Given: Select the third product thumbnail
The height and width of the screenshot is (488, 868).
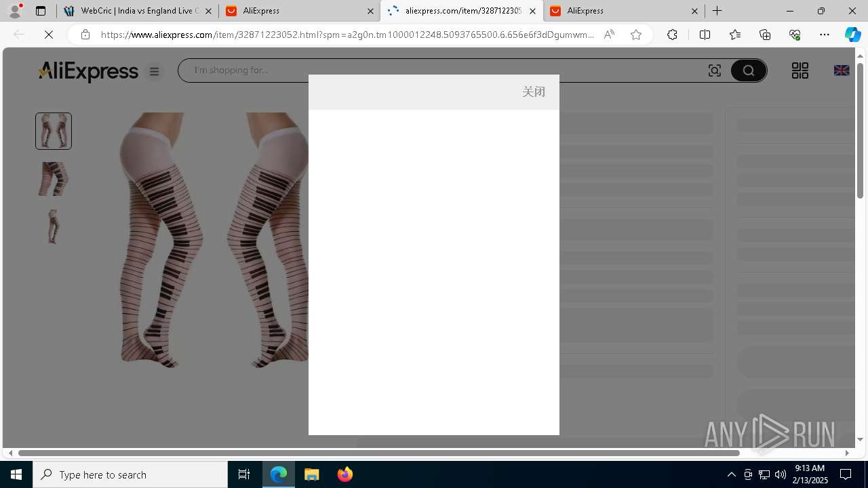Looking at the screenshot, I should click(54, 226).
